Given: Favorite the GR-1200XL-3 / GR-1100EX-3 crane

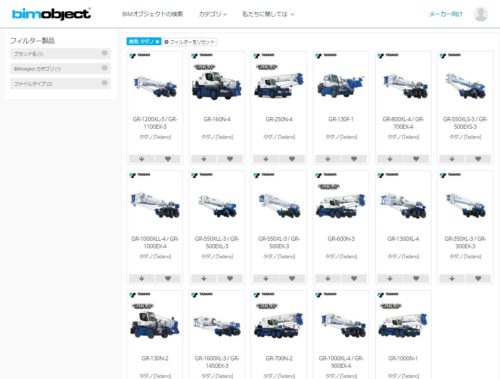Looking at the screenshot, I should pos(168,159).
